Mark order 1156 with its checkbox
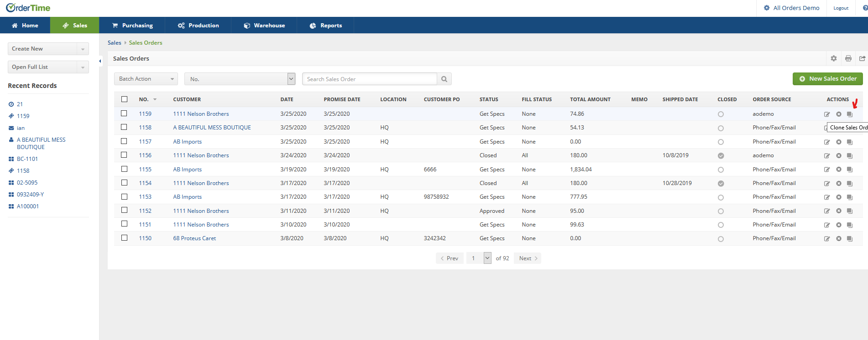868x340 pixels. click(x=124, y=155)
